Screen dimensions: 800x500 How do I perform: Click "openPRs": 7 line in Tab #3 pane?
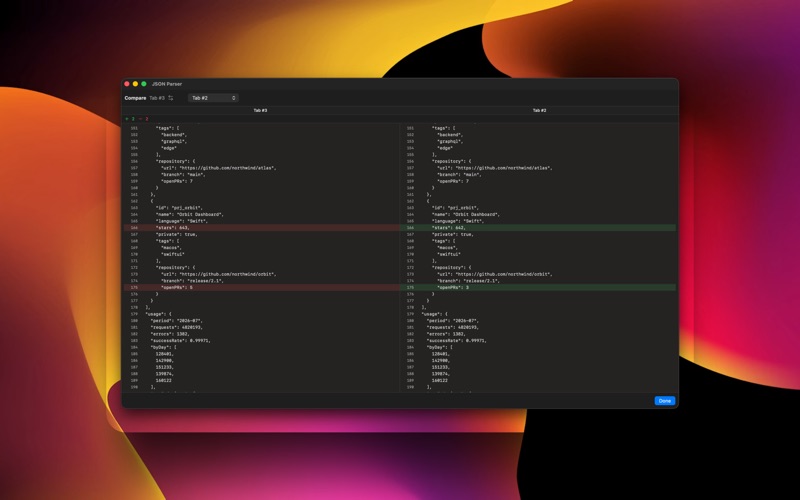[x=177, y=181]
